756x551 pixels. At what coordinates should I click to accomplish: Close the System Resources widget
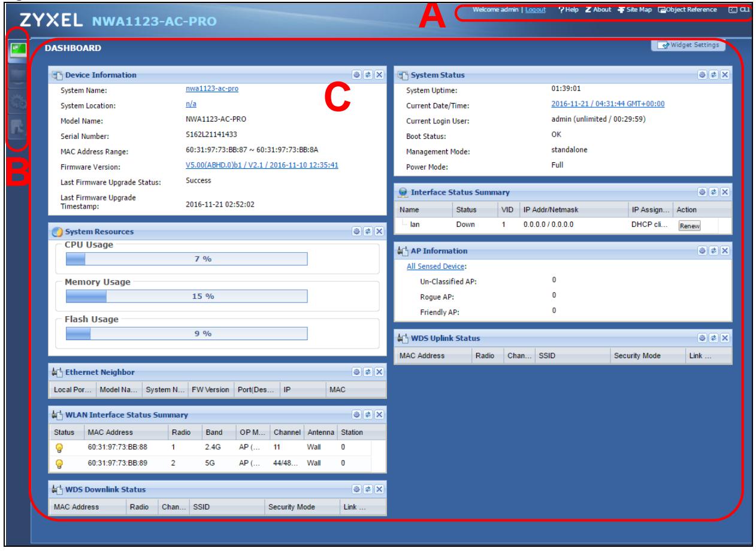tap(378, 231)
